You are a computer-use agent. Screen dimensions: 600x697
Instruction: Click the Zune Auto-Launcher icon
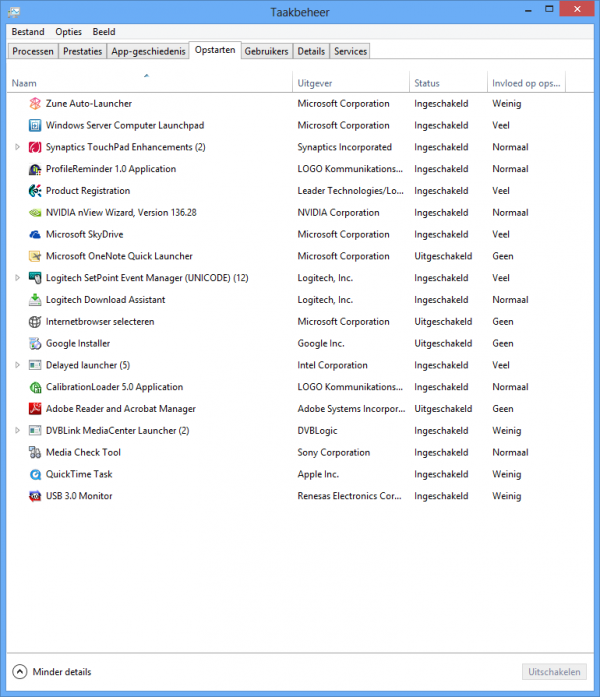pyautogui.click(x=35, y=104)
